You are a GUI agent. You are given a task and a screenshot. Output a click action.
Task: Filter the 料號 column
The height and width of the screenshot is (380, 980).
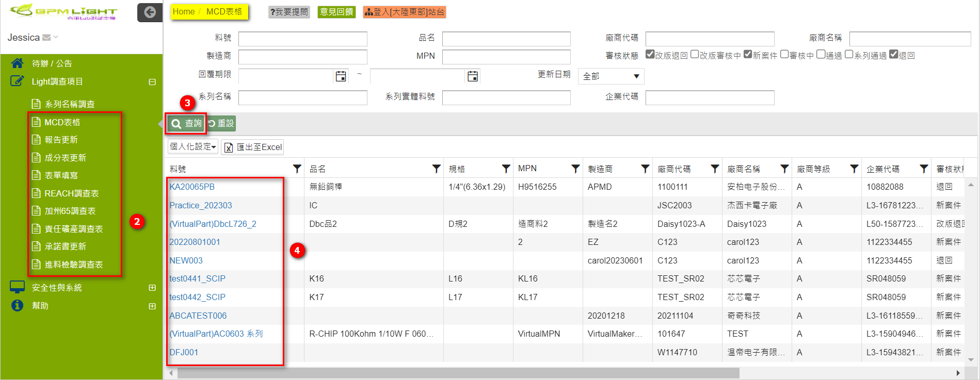(297, 169)
